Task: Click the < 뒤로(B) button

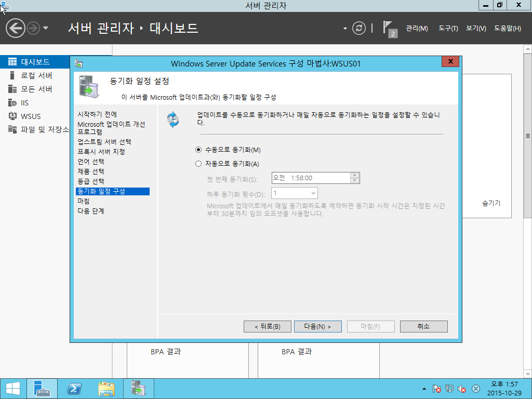Action: coord(268,326)
